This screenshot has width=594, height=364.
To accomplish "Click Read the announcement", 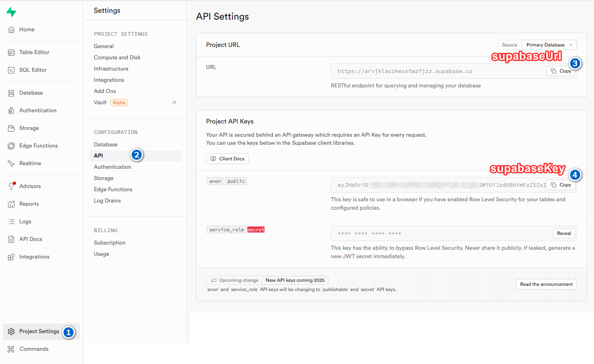I will 546,284.
